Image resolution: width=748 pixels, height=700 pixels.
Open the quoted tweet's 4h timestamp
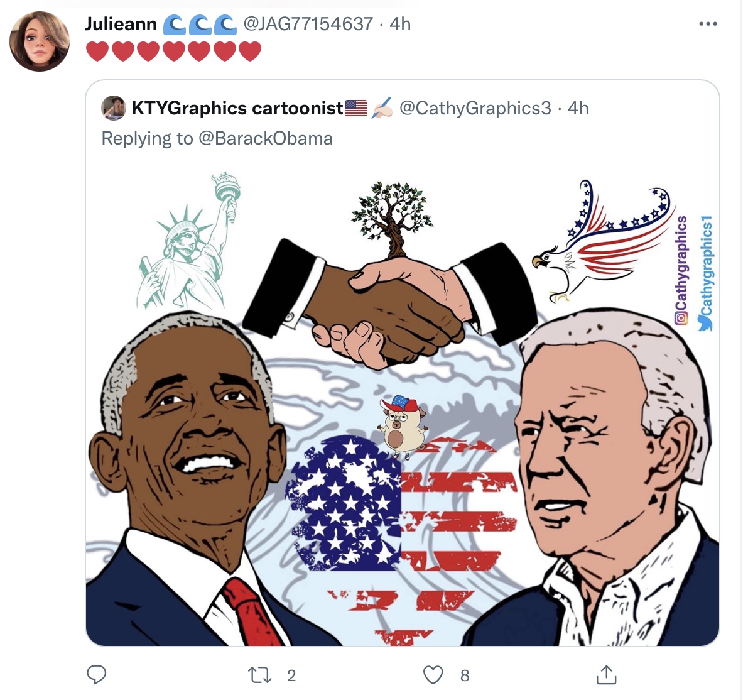[x=578, y=108]
